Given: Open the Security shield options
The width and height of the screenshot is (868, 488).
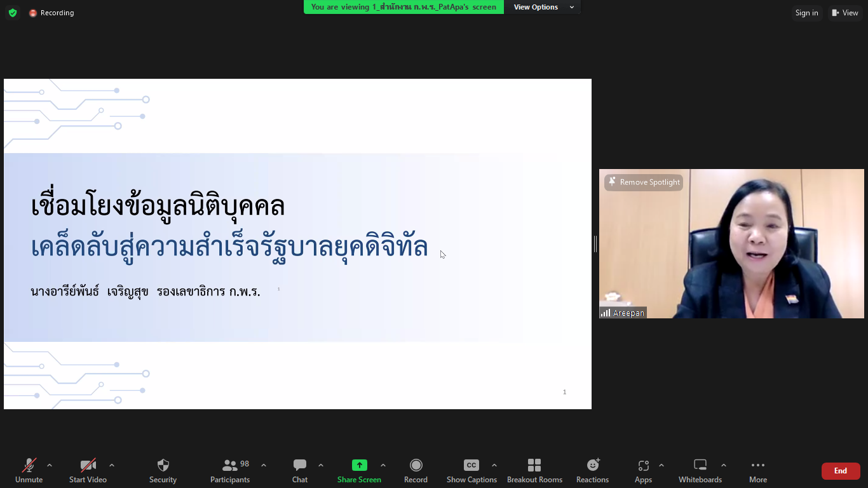Looking at the screenshot, I should click(x=163, y=471).
